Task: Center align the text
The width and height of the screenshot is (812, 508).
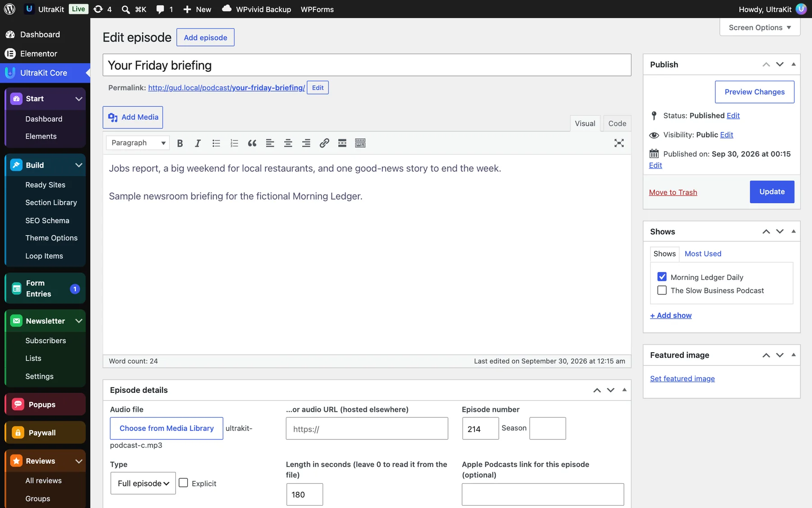Action: pyautogui.click(x=288, y=143)
